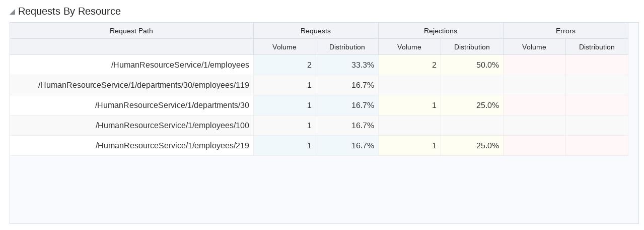Click the Request Path column header
Screen dimensions: 644x230
pyautogui.click(x=131, y=31)
